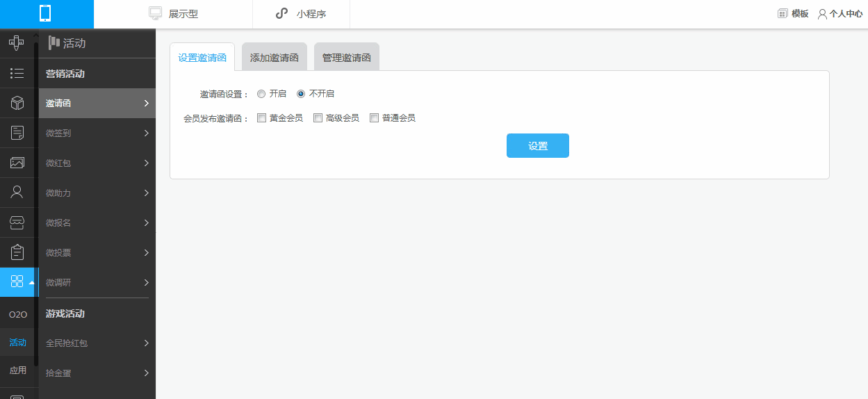Open 模板 link in header
Viewport: 868px width, 399px height.
(x=800, y=14)
